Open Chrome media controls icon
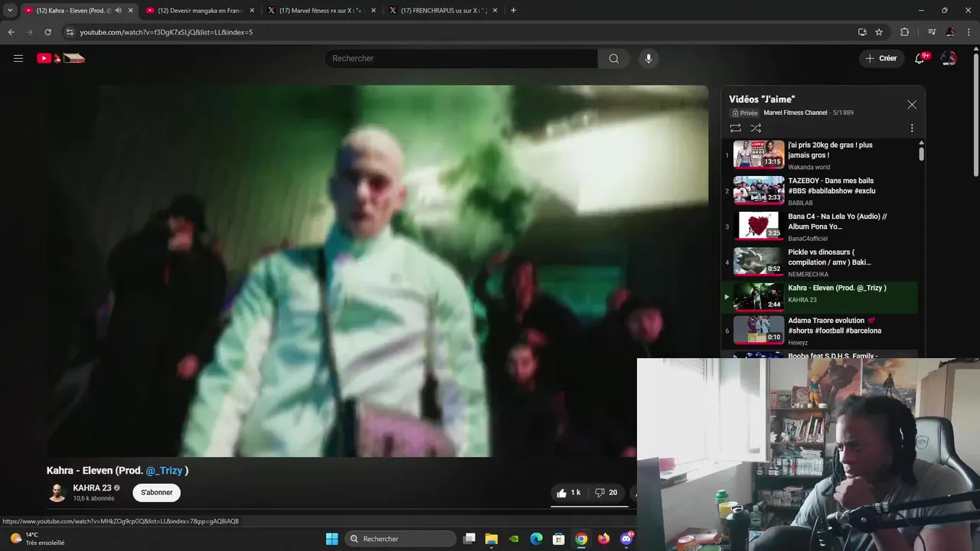 pos(931,32)
